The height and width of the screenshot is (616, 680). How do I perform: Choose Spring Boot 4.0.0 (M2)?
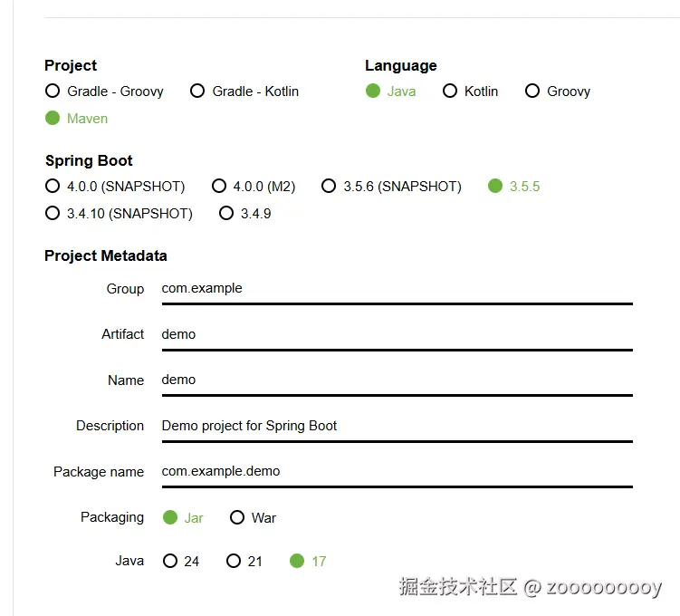pos(219,187)
